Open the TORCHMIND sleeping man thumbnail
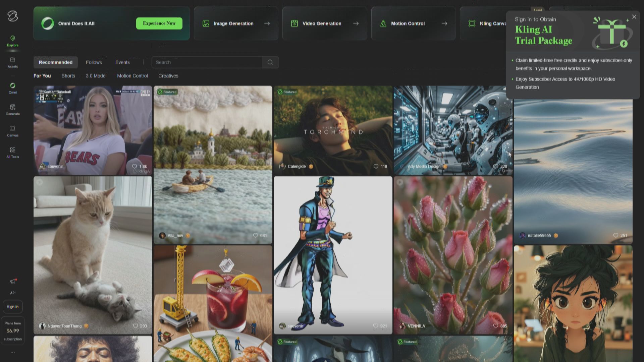The height and width of the screenshot is (362, 644). click(333, 130)
